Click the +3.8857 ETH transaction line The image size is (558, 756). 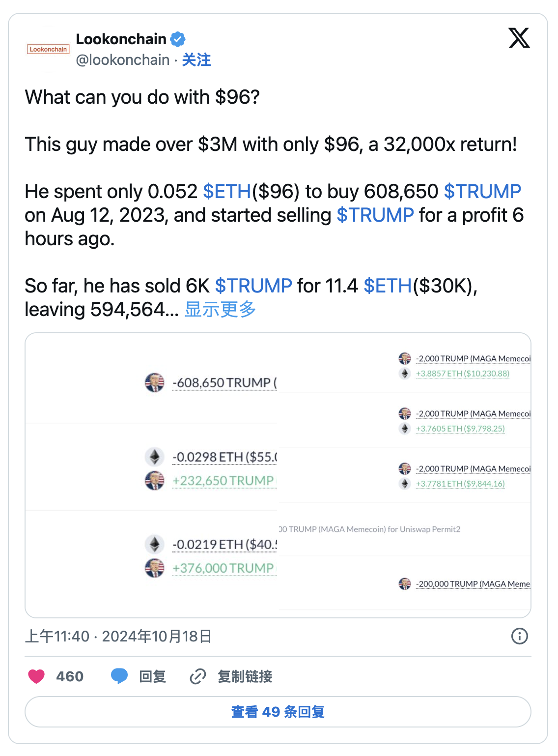pyautogui.click(x=462, y=374)
